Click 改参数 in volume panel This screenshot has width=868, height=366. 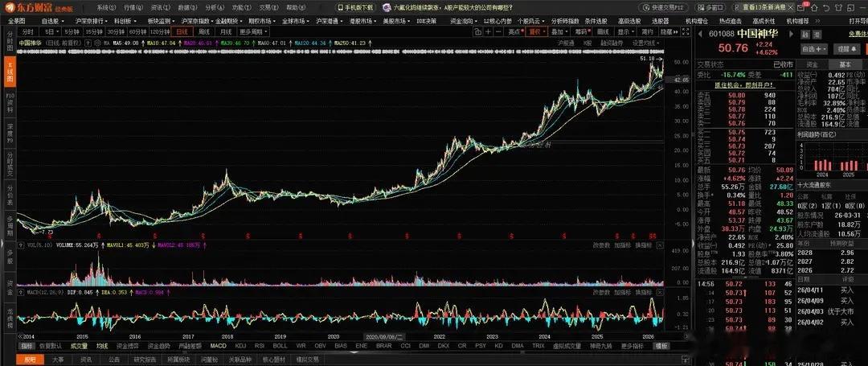coord(601,245)
